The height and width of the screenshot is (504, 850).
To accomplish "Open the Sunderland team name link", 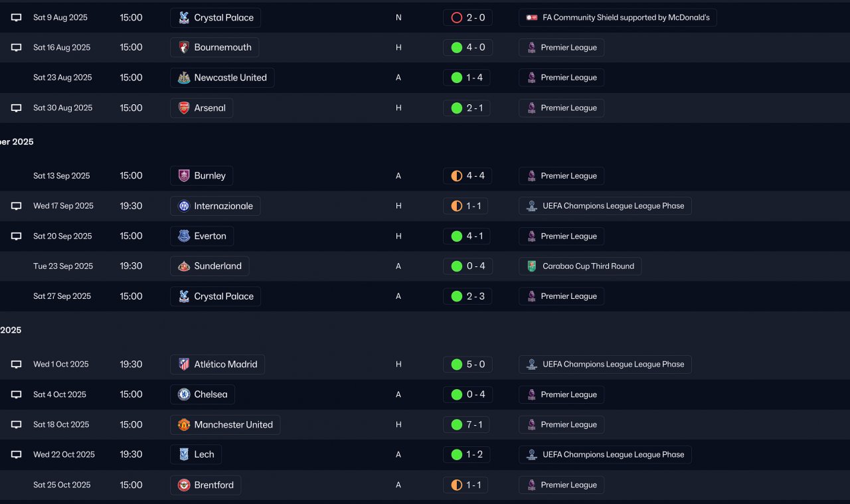I will 217,266.
